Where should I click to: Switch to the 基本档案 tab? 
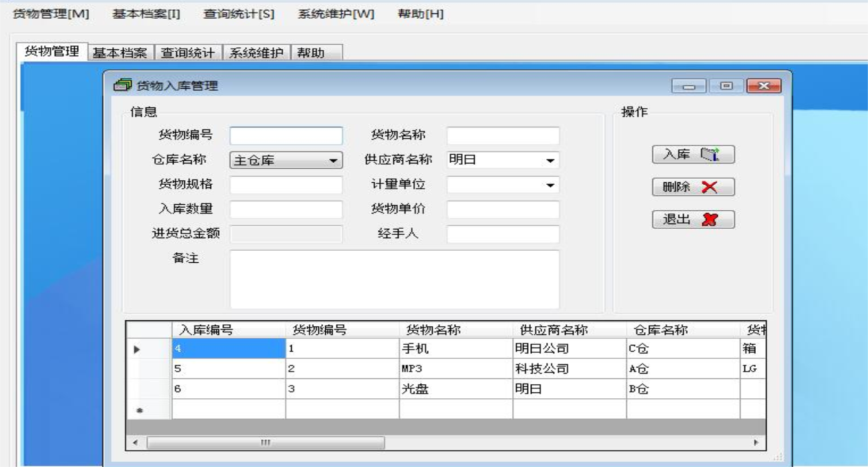[120, 53]
